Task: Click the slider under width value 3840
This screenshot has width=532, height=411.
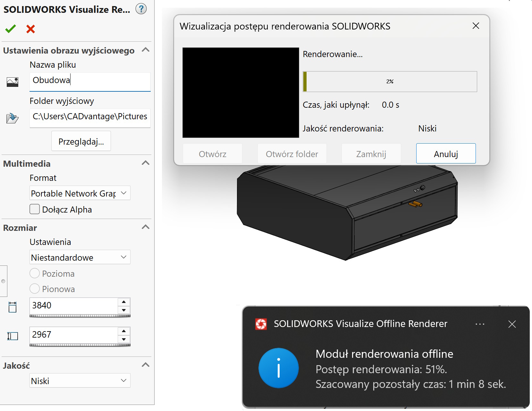Action: [80, 316]
